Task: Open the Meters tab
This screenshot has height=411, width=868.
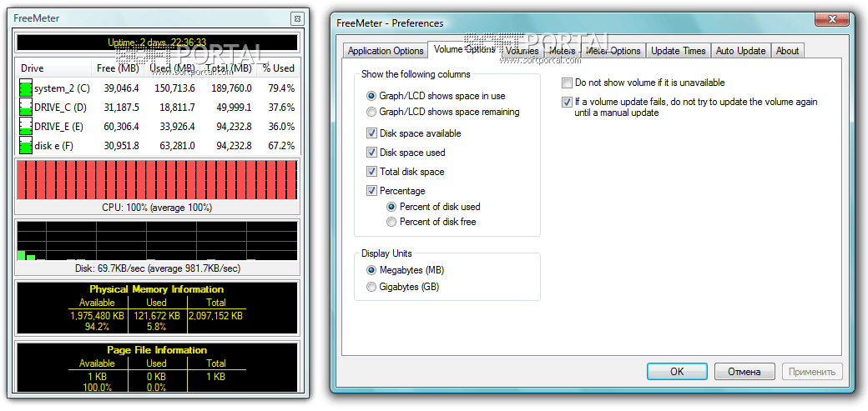Action: pos(562,51)
